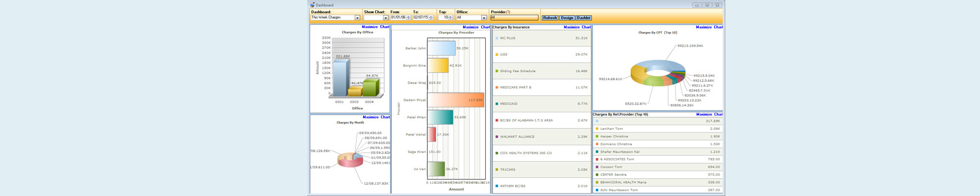This screenshot has height=196, width=980.
Task: Select the CENTER Sendra row
Action: (658, 174)
